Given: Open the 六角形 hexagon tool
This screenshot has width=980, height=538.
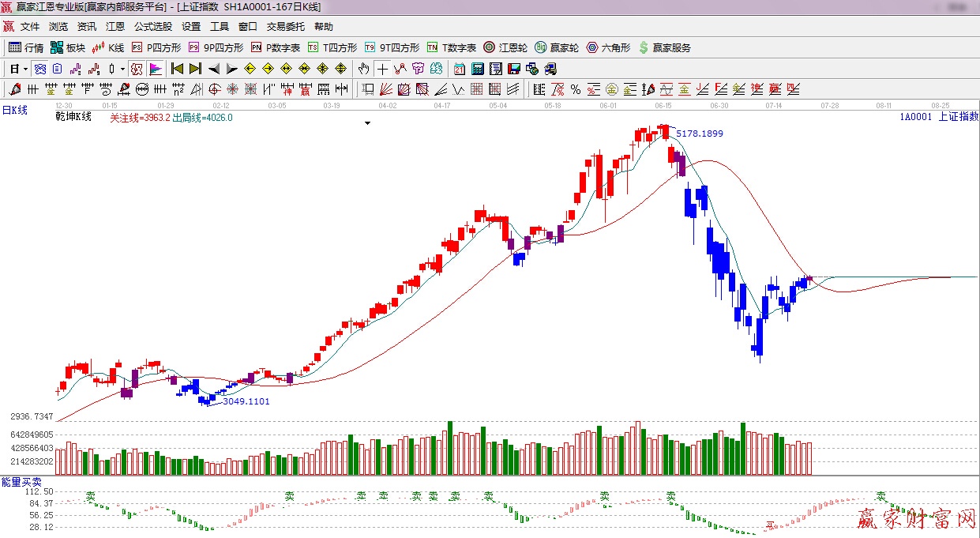Looking at the screenshot, I should tap(608, 47).
